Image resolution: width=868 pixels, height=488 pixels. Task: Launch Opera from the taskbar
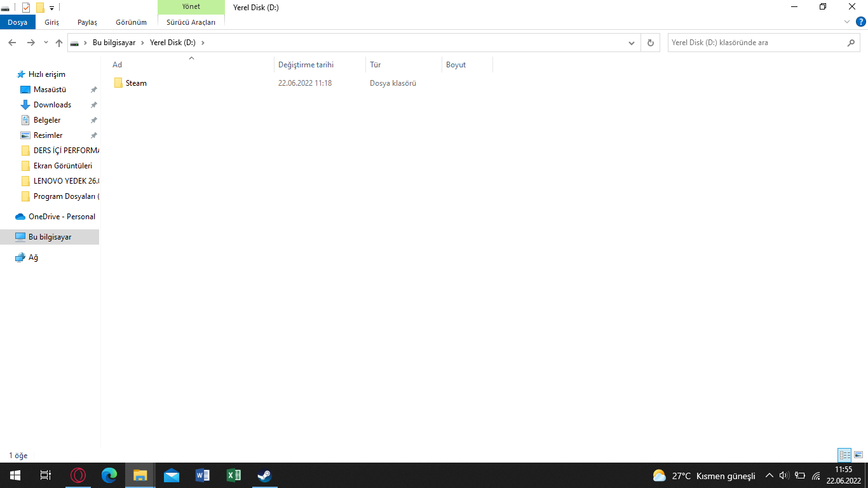(x=78, y=475)
